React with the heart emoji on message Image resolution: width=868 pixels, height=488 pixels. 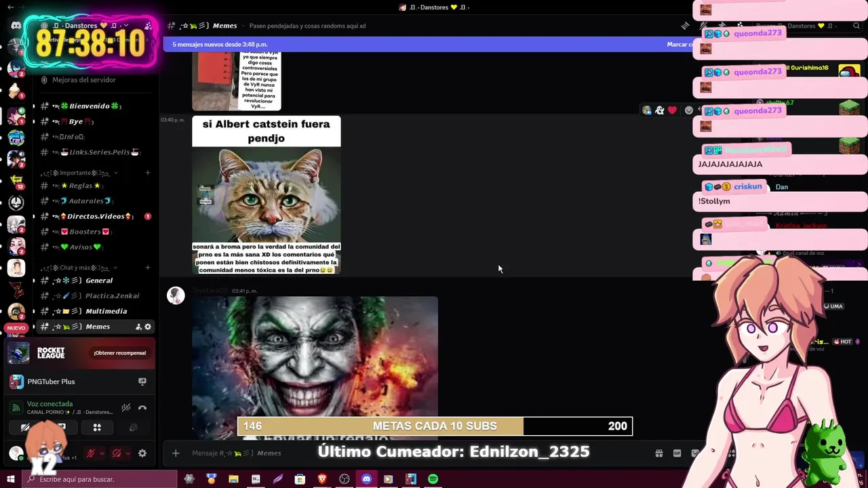672,110
